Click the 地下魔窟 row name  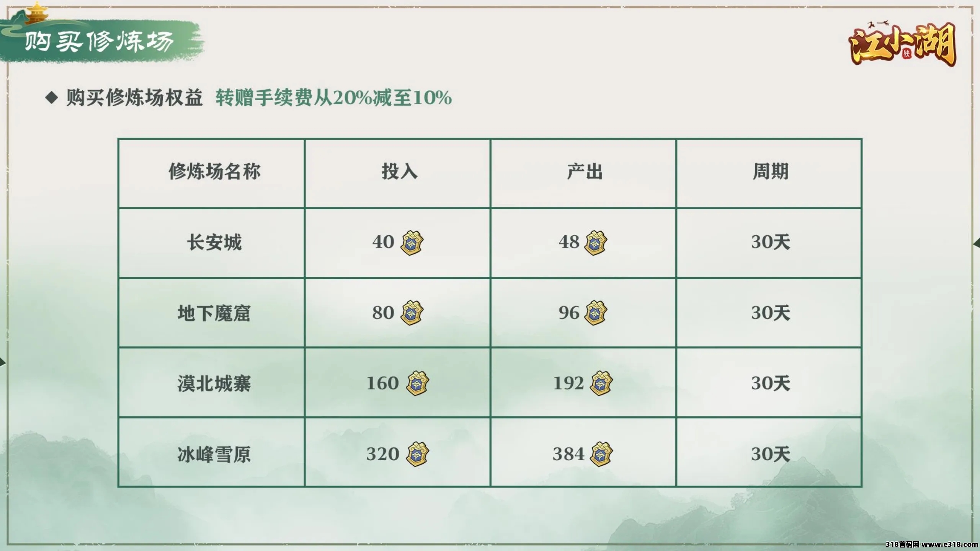tap(214, 313)
